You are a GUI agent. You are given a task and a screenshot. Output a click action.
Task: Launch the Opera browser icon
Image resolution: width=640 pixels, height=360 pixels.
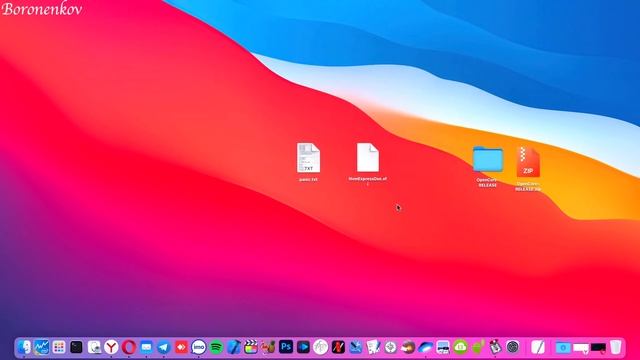pyautogui.click(x=129, y=347)
